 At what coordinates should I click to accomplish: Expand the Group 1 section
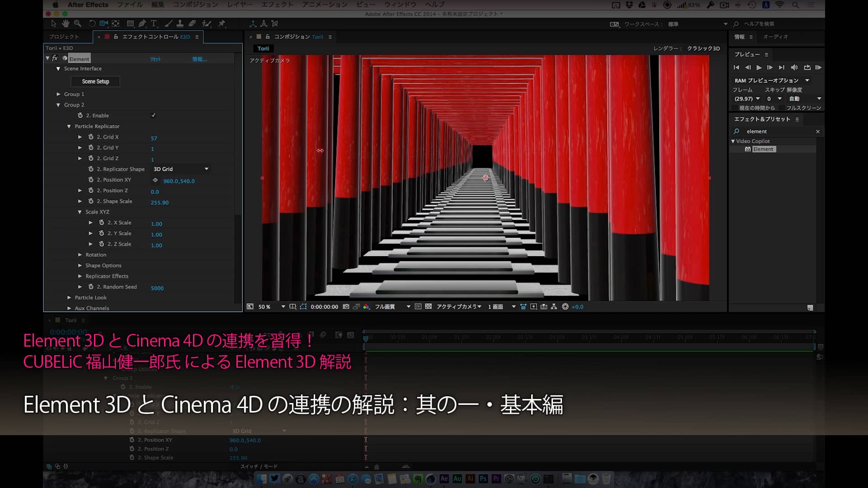[58, 94]
